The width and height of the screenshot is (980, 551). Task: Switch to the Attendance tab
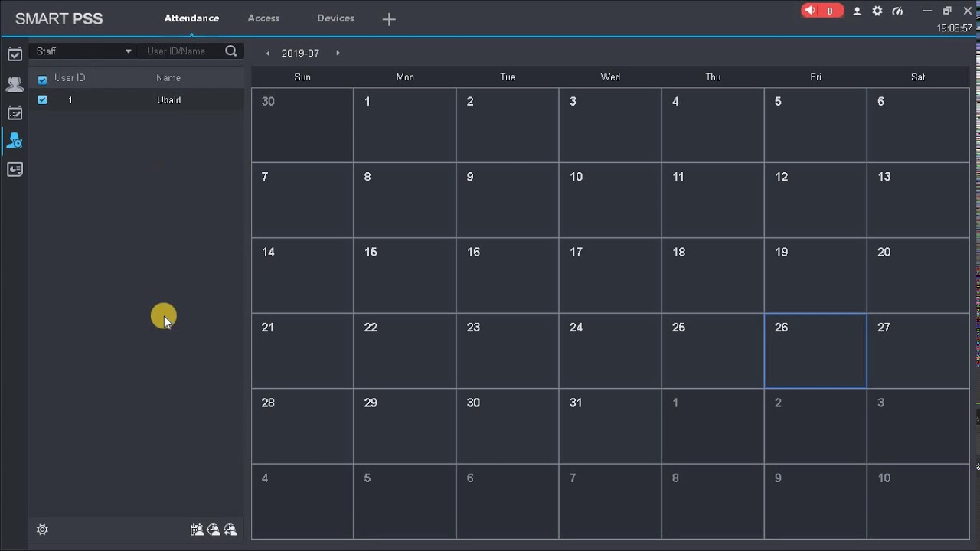tap(191, 18)
